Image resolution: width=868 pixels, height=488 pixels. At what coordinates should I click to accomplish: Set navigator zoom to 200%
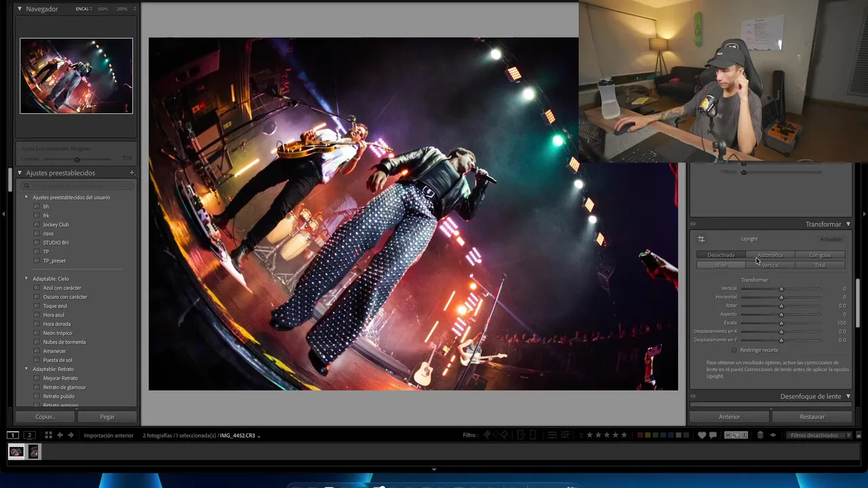tap(122, 9)
